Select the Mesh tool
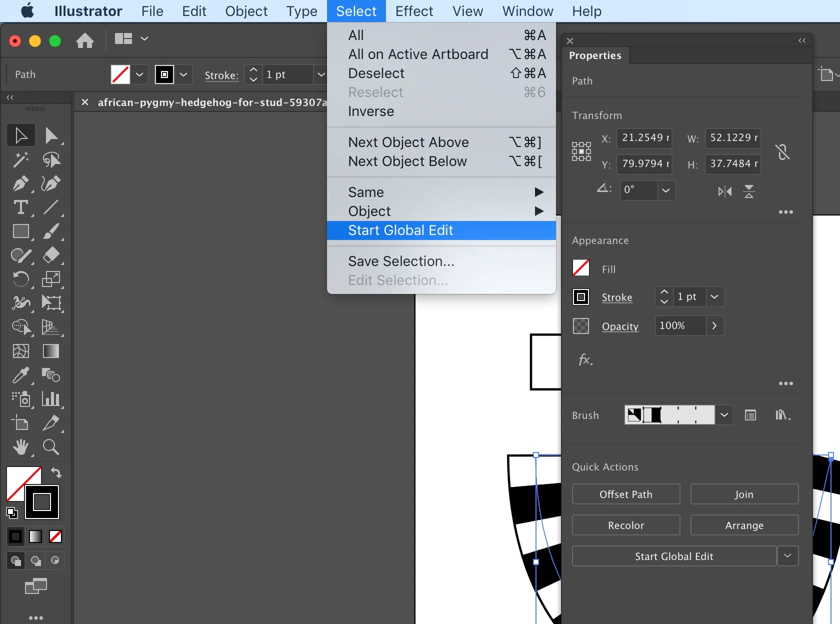 click(x=21, y=351)
